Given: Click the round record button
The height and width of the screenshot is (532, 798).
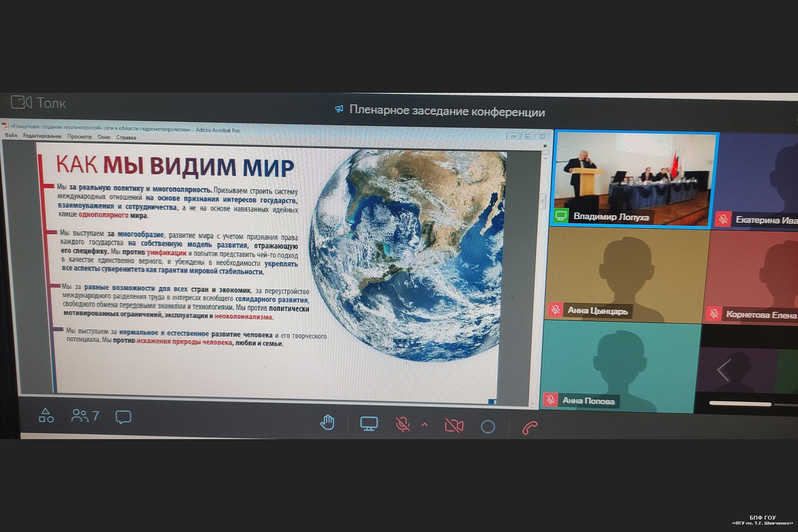Looking at the screenshot, I should tap(488, 427).
